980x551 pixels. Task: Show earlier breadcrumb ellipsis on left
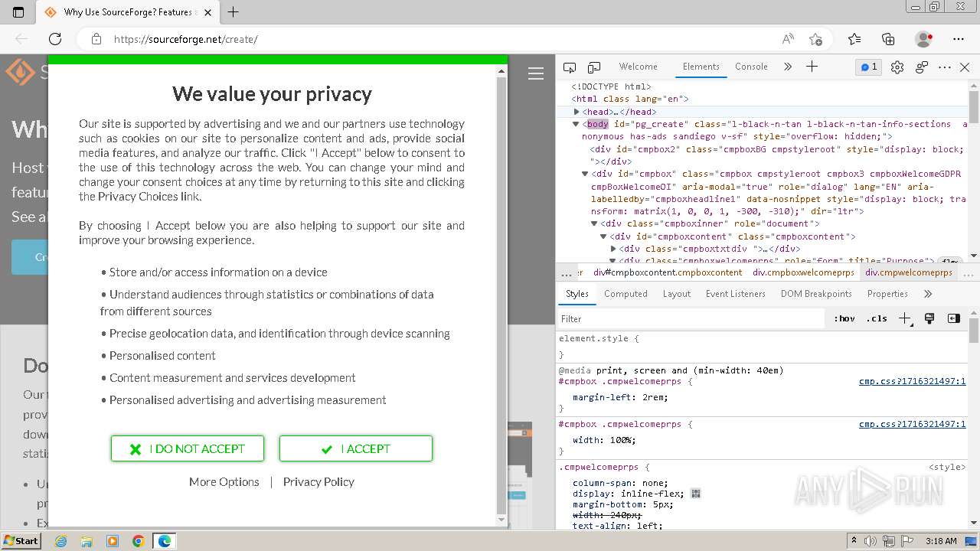click(x=566, y=272)
